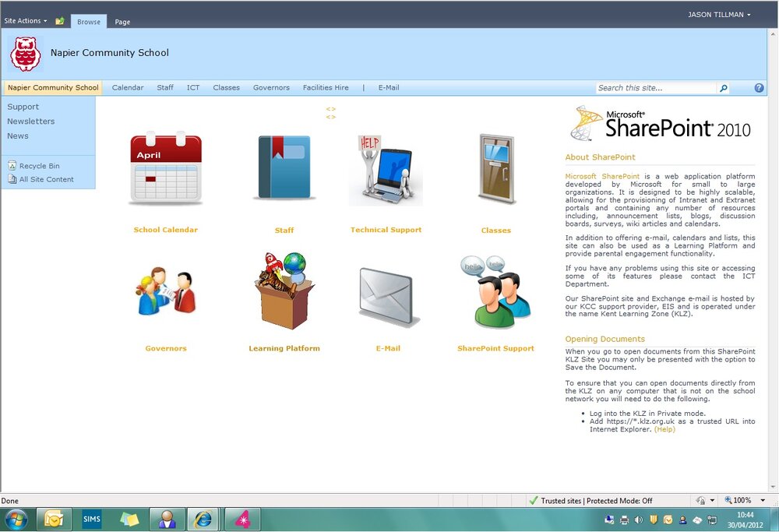Open Calendar in the top navigation
The image size is (779, 532).
coord(128,87)
